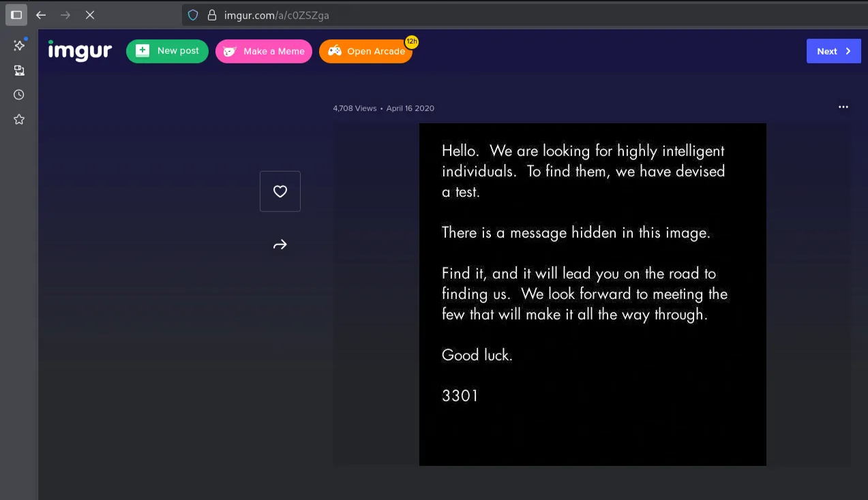Open synced tabs sidebar icon
Viewport: 868px width, 500px height.
click(x=19, y=70)
